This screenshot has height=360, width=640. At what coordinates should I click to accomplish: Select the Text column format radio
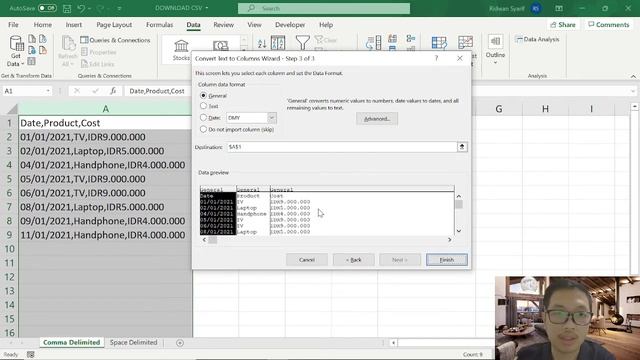[x=203, y=106]
